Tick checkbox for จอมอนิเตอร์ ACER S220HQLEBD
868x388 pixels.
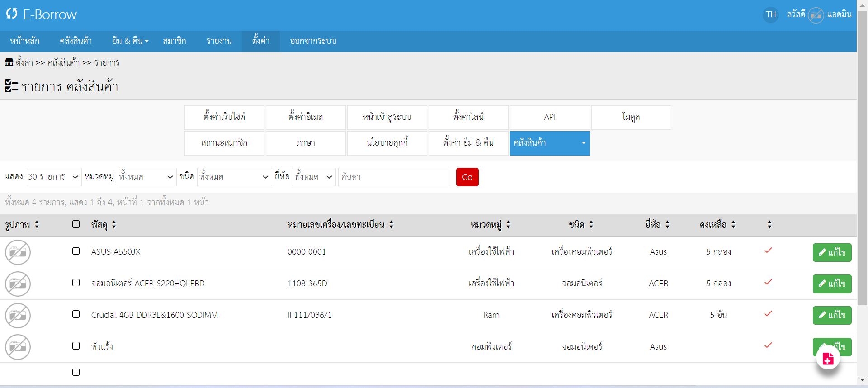[x=76, y=283]
